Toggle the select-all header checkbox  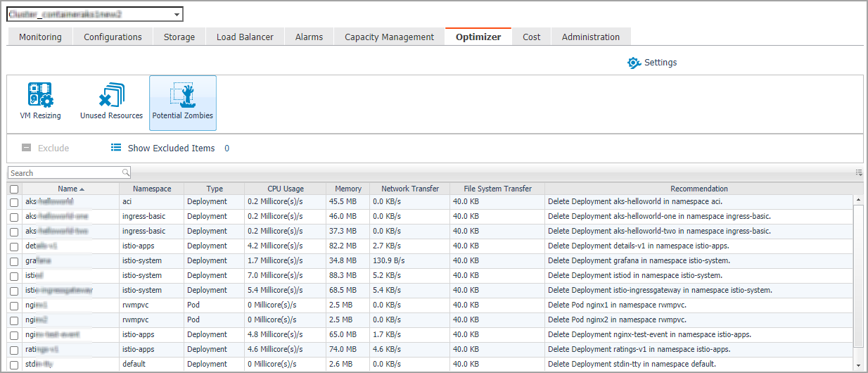14,189
